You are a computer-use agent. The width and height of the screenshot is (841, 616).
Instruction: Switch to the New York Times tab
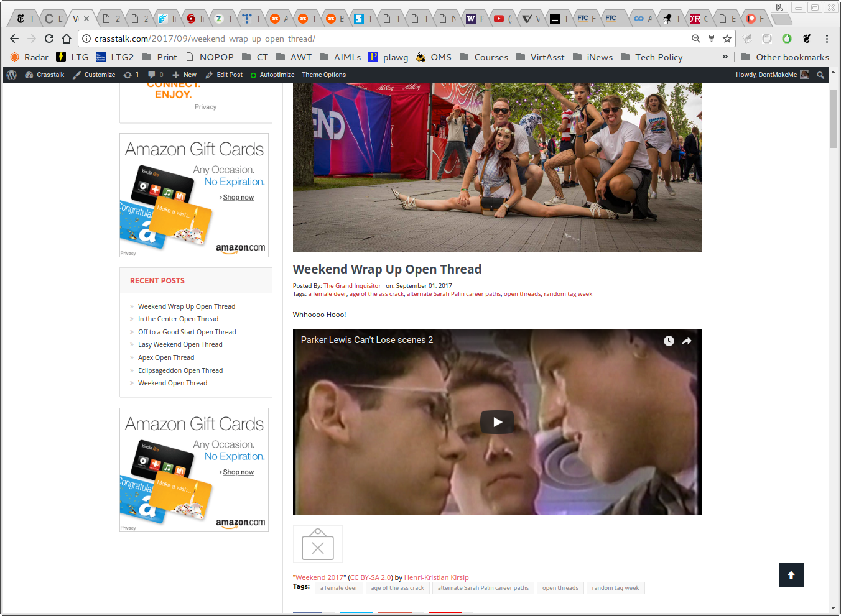pos(25,19)
